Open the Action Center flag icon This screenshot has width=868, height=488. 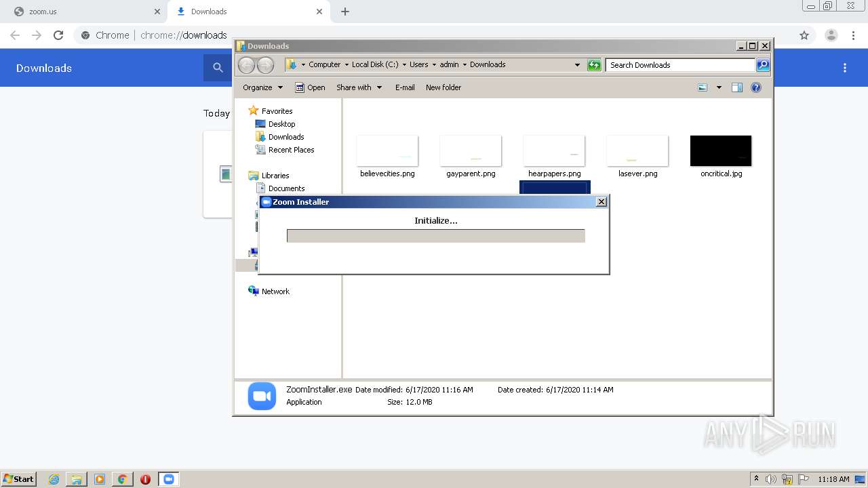point(803,479)
